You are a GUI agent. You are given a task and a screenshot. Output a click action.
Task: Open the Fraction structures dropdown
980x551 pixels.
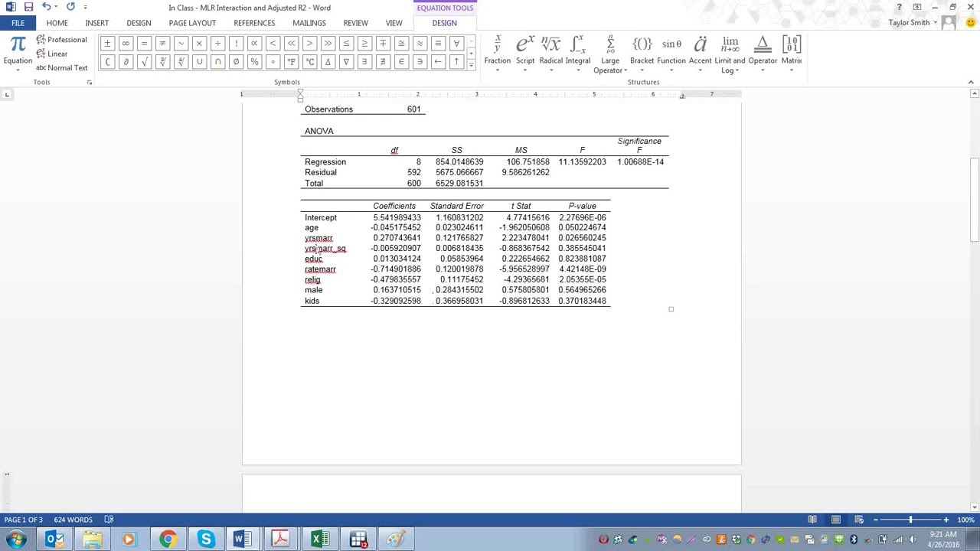(497, 54)
